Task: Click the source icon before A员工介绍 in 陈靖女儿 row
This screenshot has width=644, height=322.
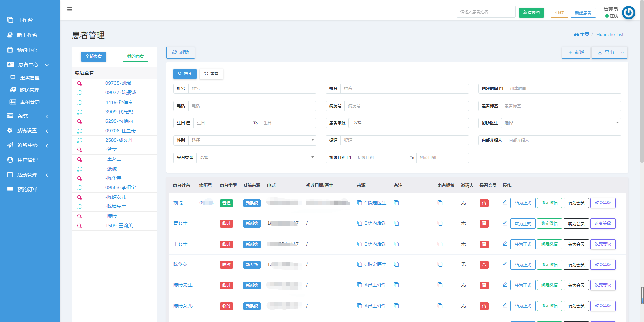Action: click(x=359, y=306)
